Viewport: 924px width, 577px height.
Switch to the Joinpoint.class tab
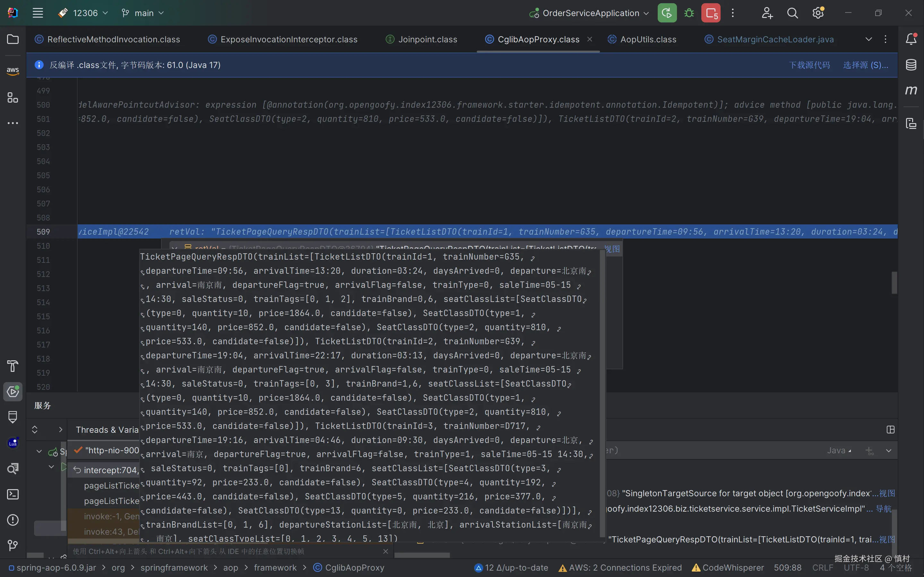[427, 39]
